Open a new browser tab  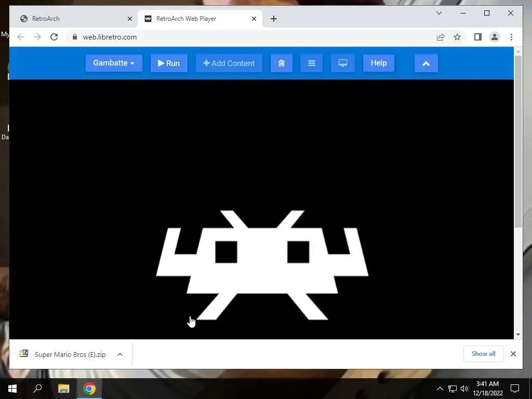[274, 19]
